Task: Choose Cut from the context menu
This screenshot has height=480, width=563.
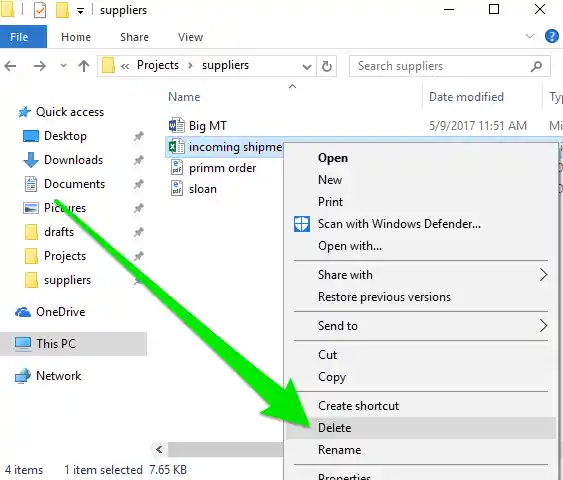Action: 327,355
